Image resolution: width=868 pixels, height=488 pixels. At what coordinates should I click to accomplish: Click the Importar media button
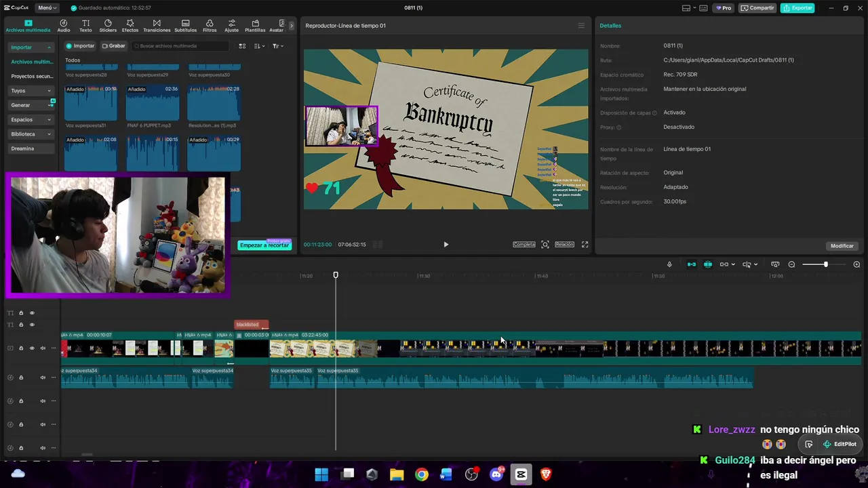pos(80,46)
